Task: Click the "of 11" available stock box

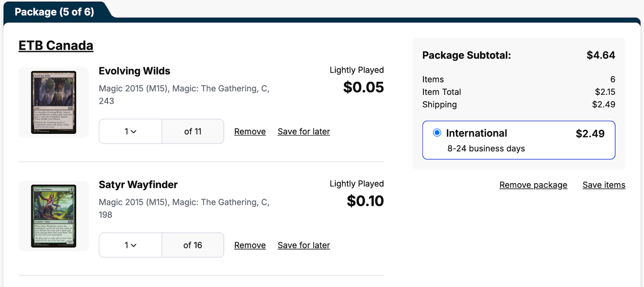Action: pos(193,131)
